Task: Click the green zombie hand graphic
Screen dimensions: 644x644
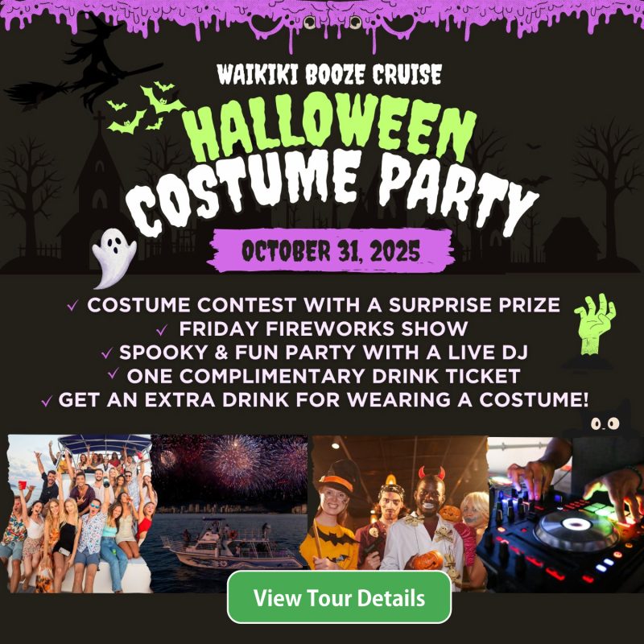Action: [x=594, y=324]
